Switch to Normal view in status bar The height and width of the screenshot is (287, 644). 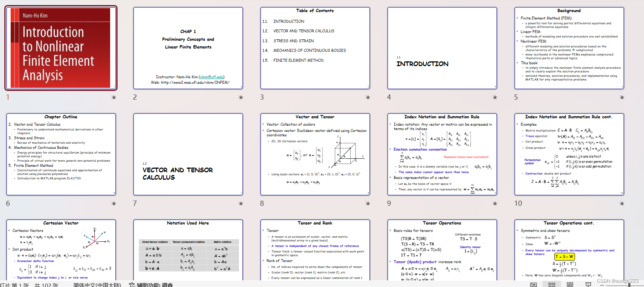(533, 284)
